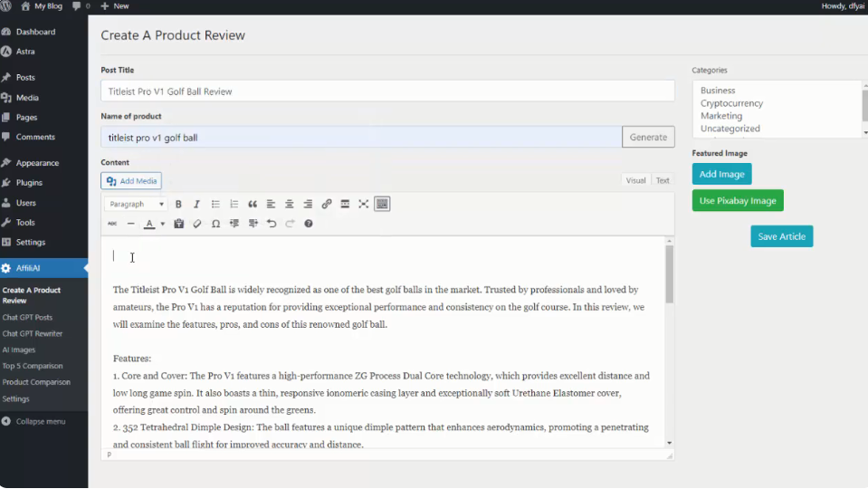Align text center
The image size is (868, 489).
pyautogui.click(x=290, y=205)
